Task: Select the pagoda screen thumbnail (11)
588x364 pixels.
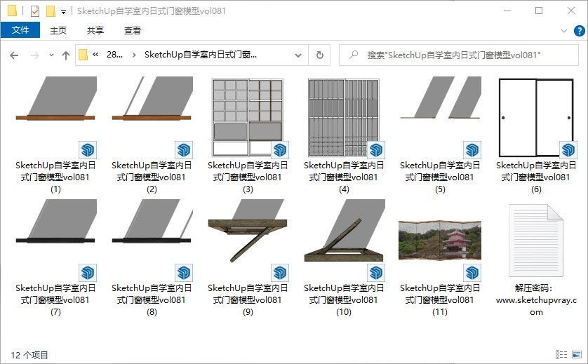Action: pyautogui.click(x=440, y=241)
